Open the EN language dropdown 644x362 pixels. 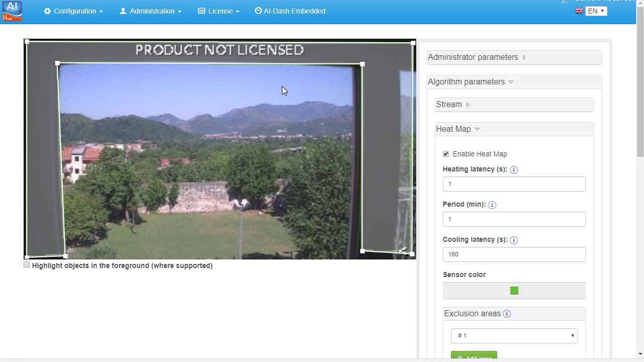[596, 11]
